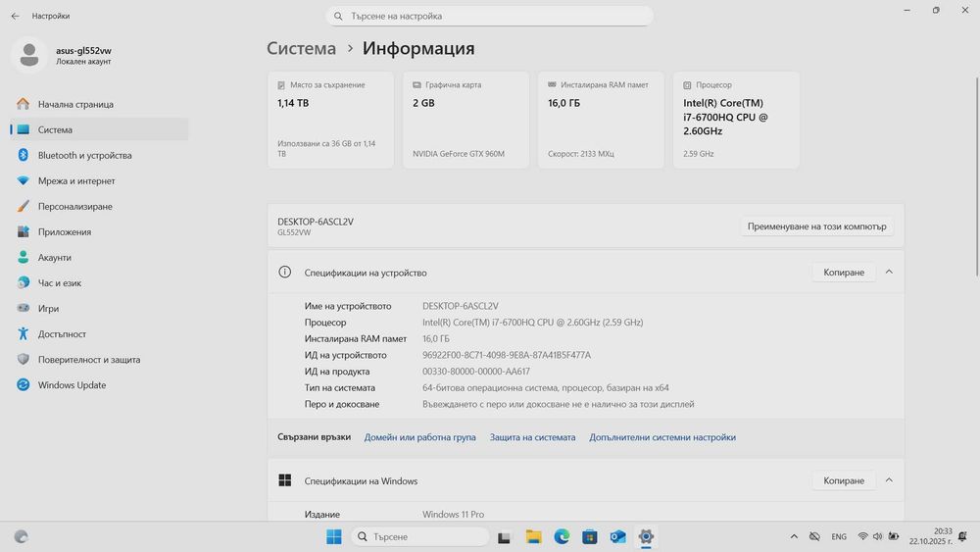Switch ENG input language indicator
980x552 pixels.
tap(839, 536)
